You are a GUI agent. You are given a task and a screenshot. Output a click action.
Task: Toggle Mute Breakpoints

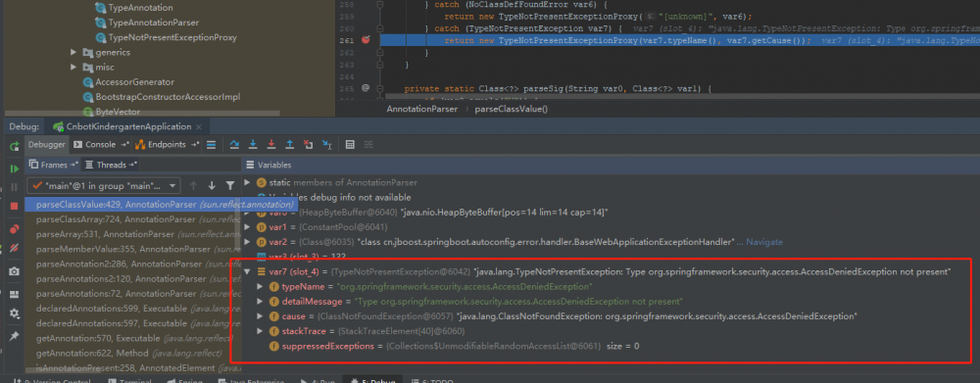coord(14,248)
